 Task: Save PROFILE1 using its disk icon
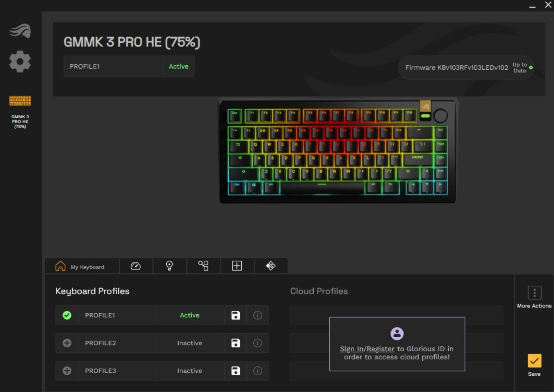coord(236,315)
